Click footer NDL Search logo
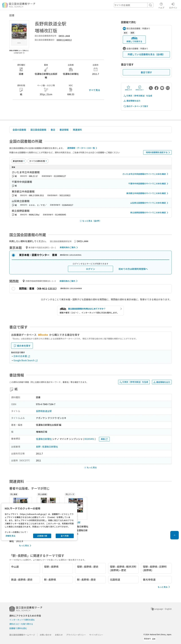181x644 pixels. point(26,609)
